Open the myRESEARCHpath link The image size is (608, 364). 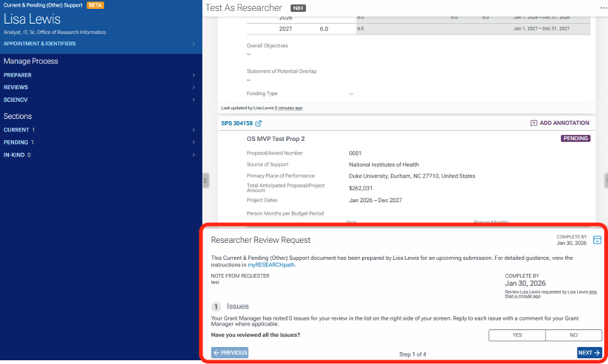[271, 264]
